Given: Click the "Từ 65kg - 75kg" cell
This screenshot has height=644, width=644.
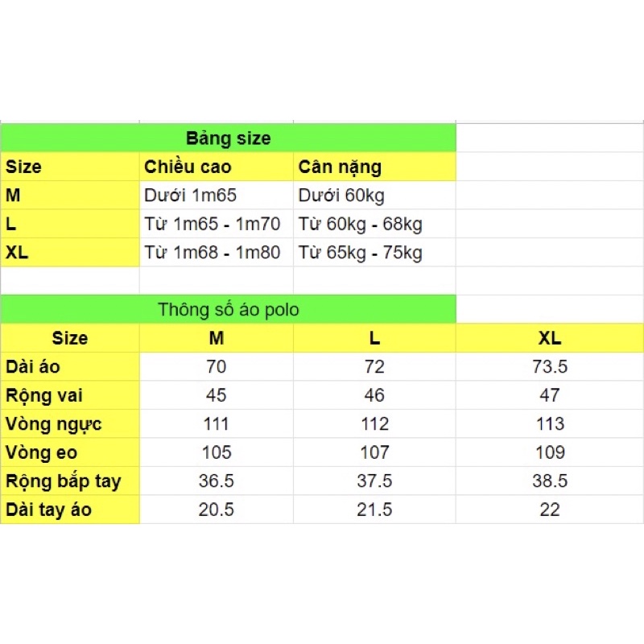Looking at the screenshot, I should pos(361,253).
